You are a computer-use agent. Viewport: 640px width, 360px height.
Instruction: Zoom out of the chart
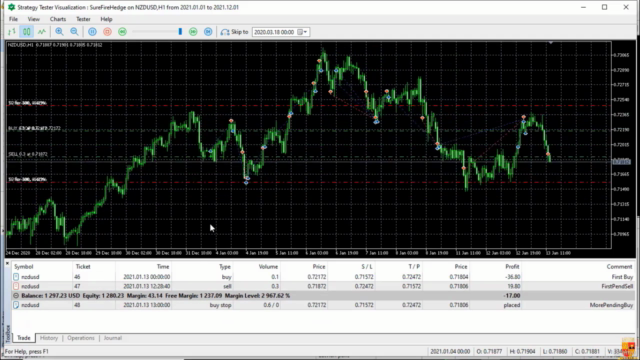pos(74,32)
